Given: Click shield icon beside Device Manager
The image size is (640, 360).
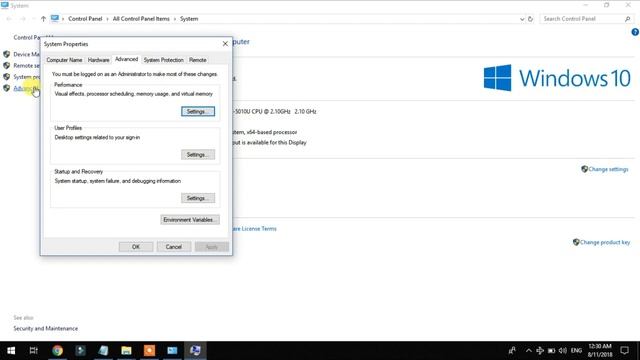Looking at the screenshot, I should [x=7, y=54].
